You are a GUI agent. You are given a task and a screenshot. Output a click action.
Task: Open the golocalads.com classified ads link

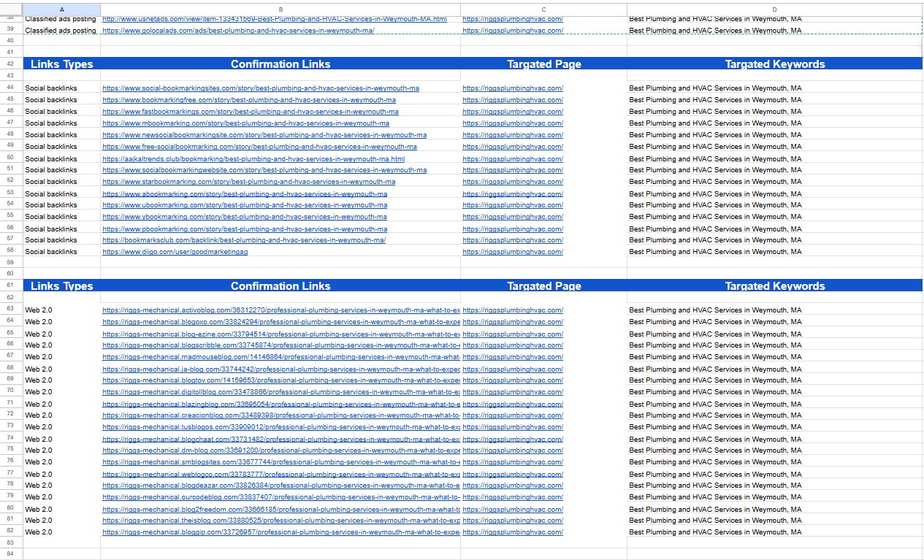point(238,31)
